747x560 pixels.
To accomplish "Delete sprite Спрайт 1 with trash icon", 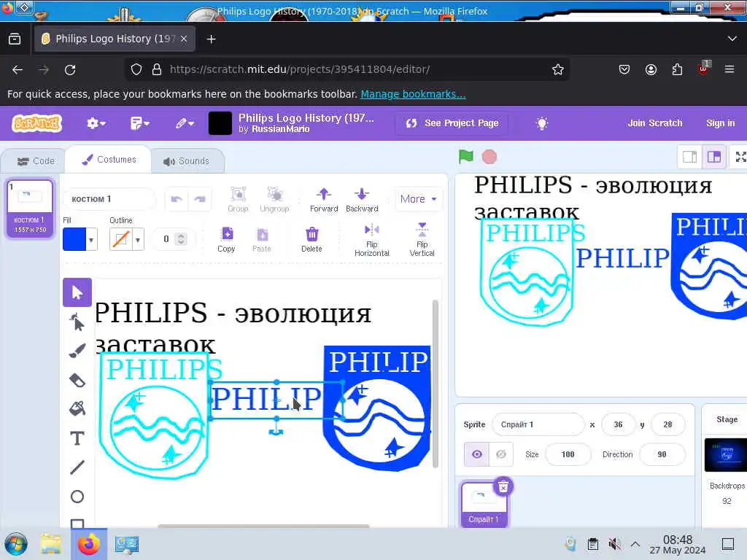I will [x=503, y=487].
